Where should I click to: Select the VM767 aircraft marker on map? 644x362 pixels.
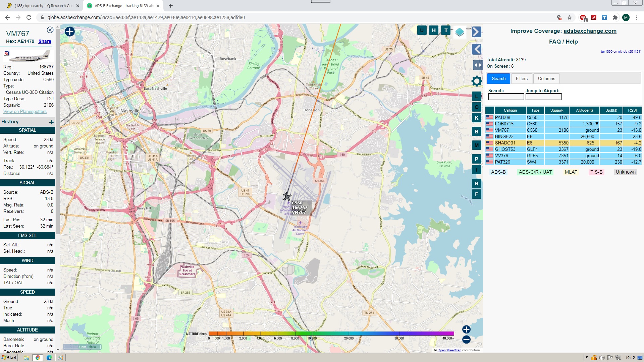tap(287, 197)
